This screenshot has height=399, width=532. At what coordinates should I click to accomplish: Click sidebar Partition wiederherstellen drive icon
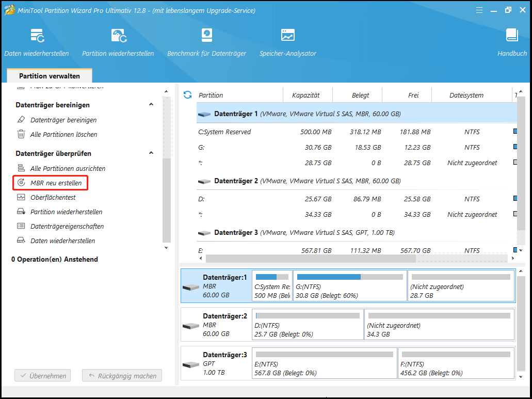21,212
